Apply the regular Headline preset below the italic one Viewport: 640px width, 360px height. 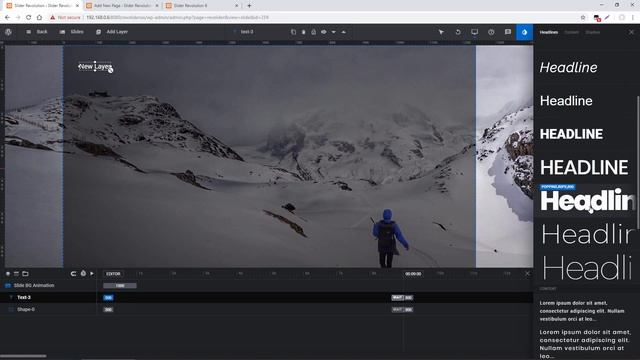point(566,101)
